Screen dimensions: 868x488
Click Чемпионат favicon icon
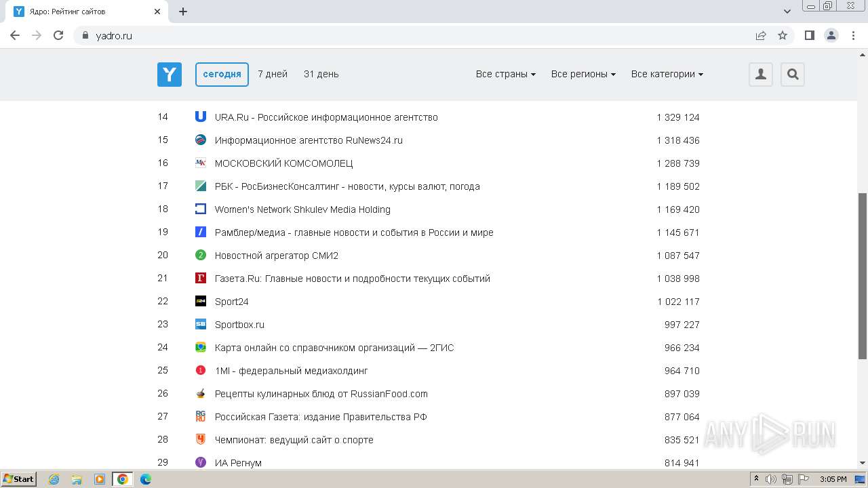tap(201, 439)
